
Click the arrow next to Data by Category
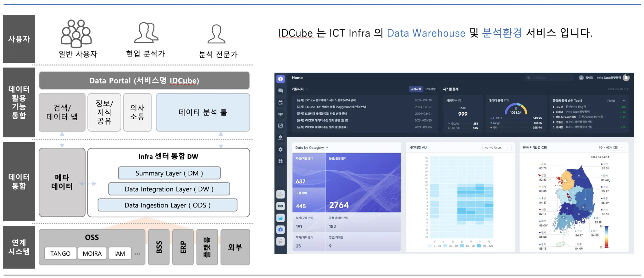pos(327,147)
